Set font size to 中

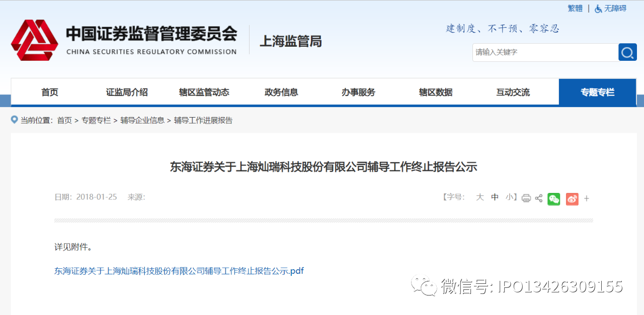tap(495, 197)
